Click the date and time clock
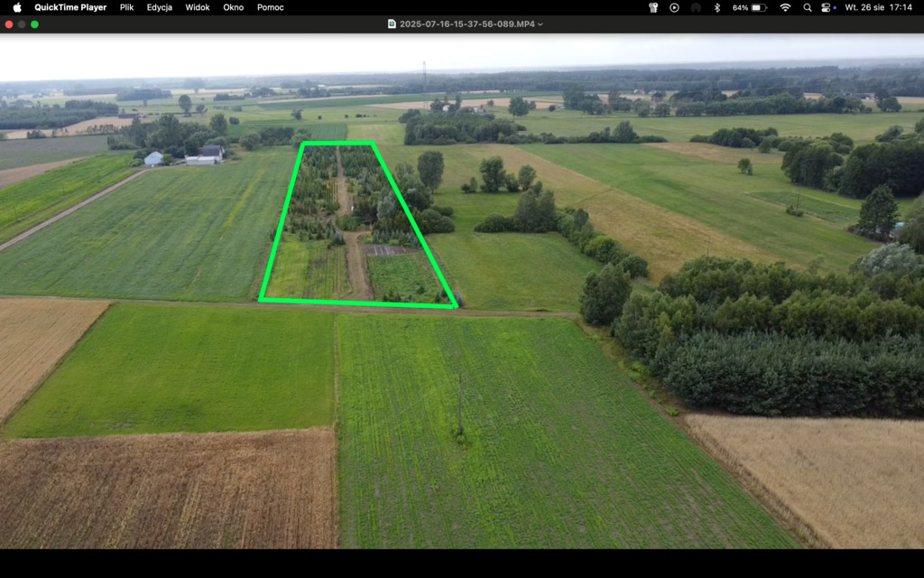The width and height of the screenshot is (924, 578). [x=878, y=7]
